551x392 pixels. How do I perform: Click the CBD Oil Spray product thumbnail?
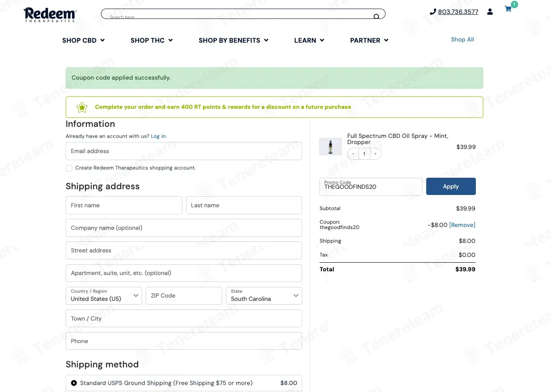click(x=331, y=147)
